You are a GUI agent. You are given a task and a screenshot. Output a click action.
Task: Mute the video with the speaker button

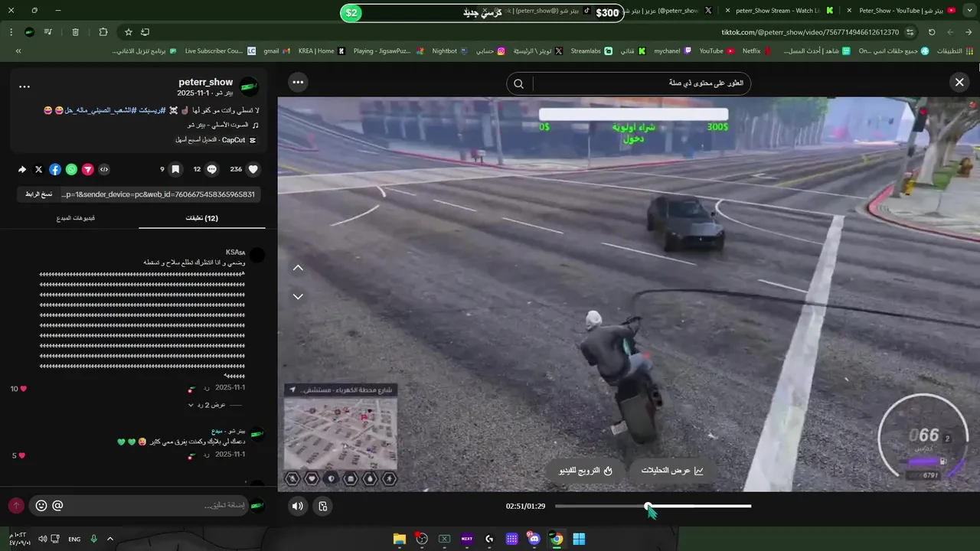pos(298,506)
